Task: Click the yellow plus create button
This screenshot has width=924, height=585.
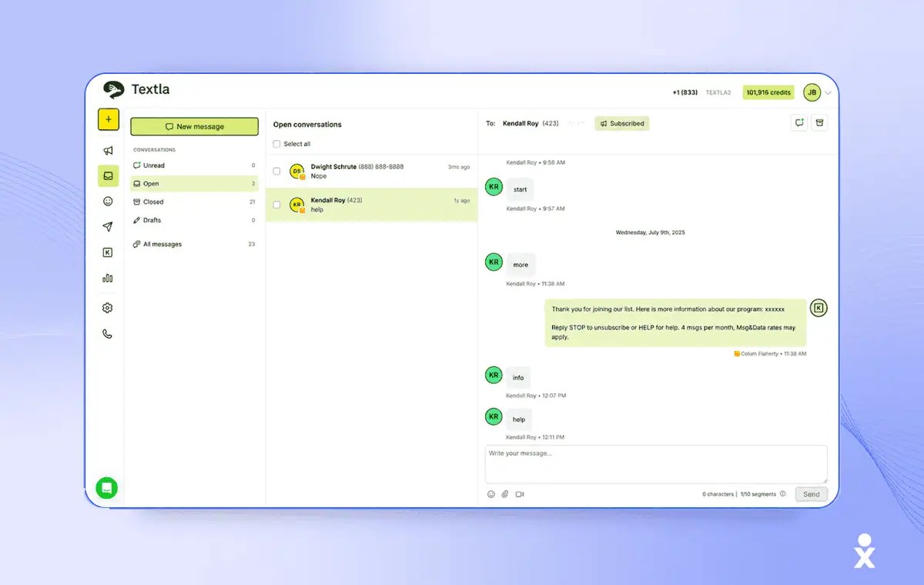Action: [x=108, y=119]
